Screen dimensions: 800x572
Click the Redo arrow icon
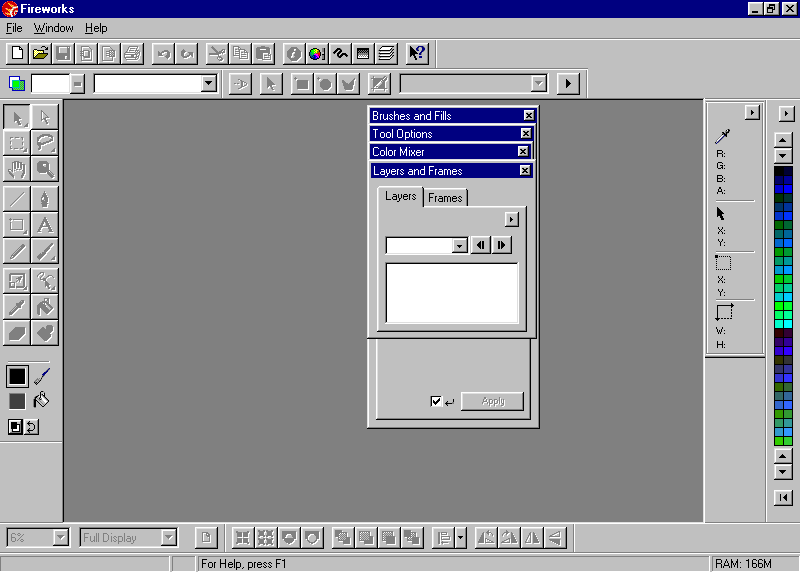[x=187, y=54]
